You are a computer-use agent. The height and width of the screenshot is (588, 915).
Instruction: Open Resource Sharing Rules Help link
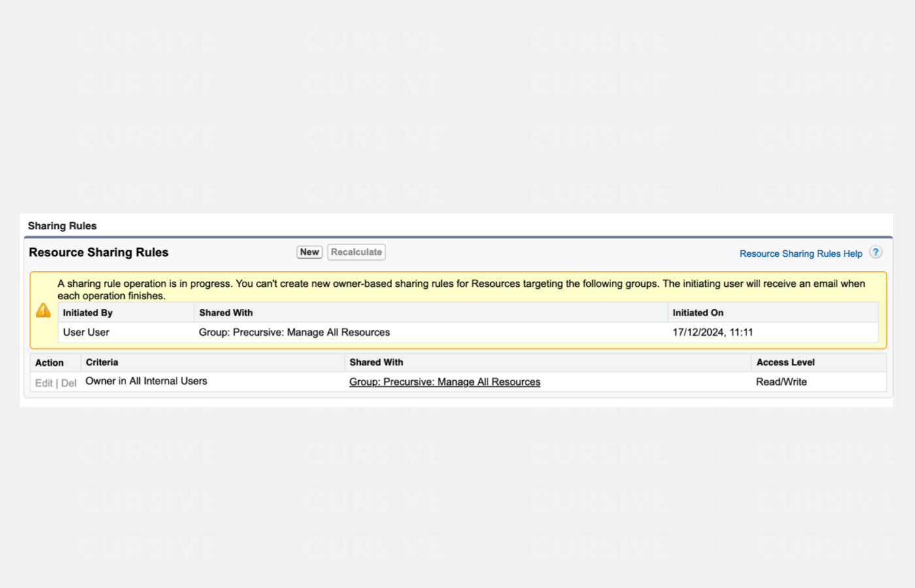(x=801, y=253)
